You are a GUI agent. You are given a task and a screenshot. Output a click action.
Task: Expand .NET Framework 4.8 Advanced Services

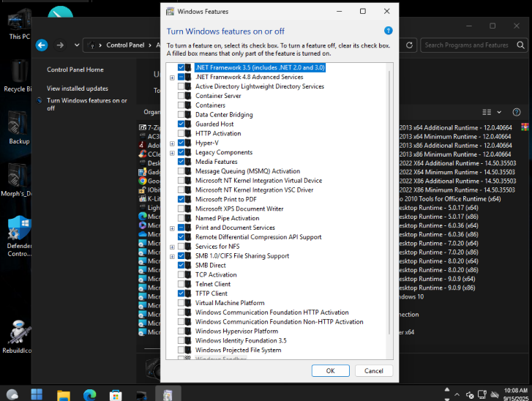click(172, 78)
